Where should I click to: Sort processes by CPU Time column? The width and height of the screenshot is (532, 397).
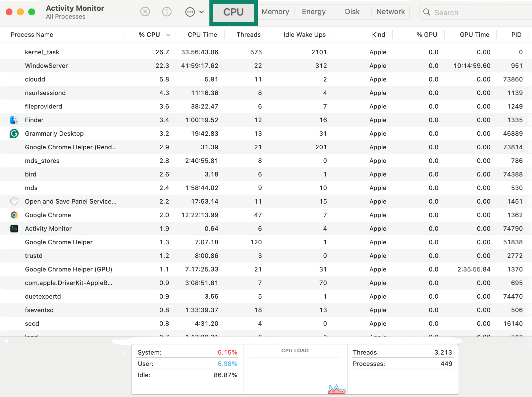pyautogui.click(x=202, y=35)
